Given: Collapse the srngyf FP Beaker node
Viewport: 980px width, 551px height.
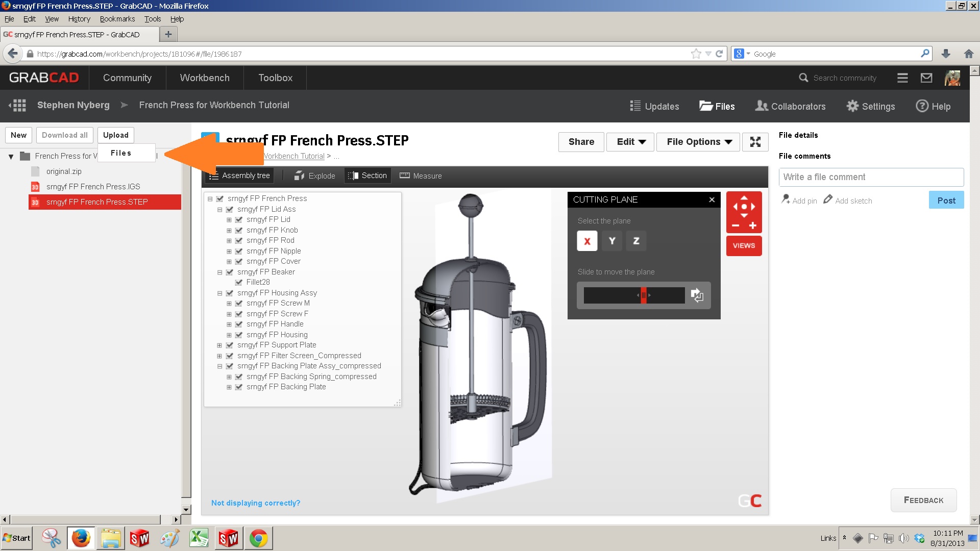Looking at the screenshot, I should (x=219, y=272).
